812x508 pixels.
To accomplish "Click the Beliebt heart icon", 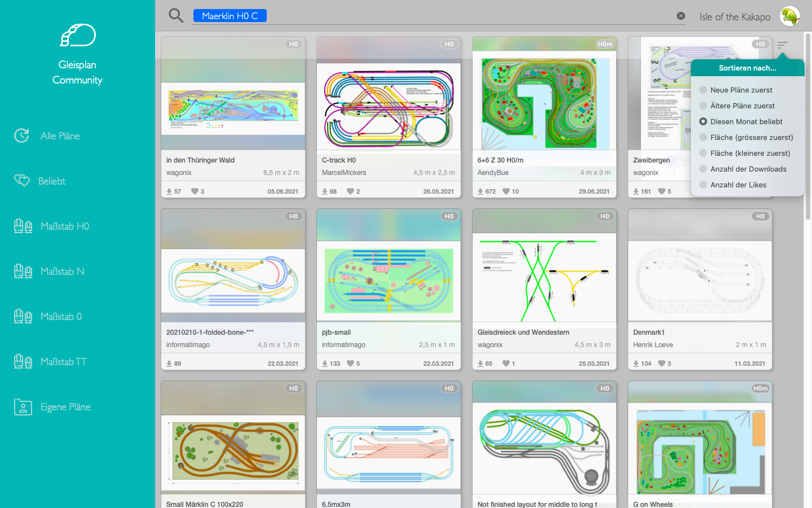I will [21, 181].
